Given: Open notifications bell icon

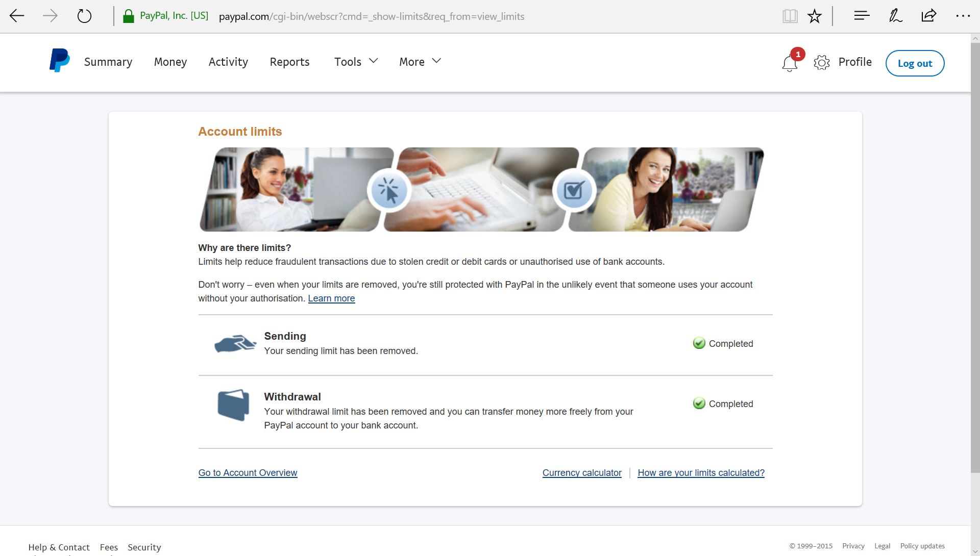Looking at the screenshot, I should (790, 63).
